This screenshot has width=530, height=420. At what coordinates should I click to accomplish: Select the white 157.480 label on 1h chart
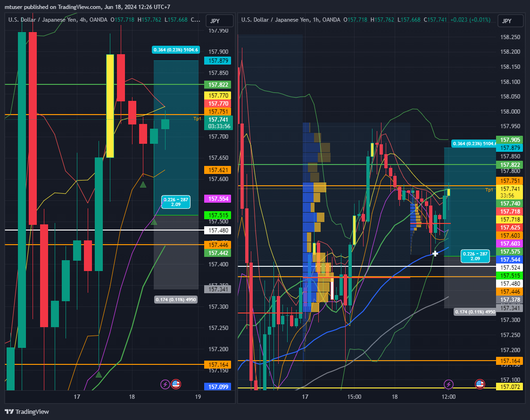[x=510, y=284]
